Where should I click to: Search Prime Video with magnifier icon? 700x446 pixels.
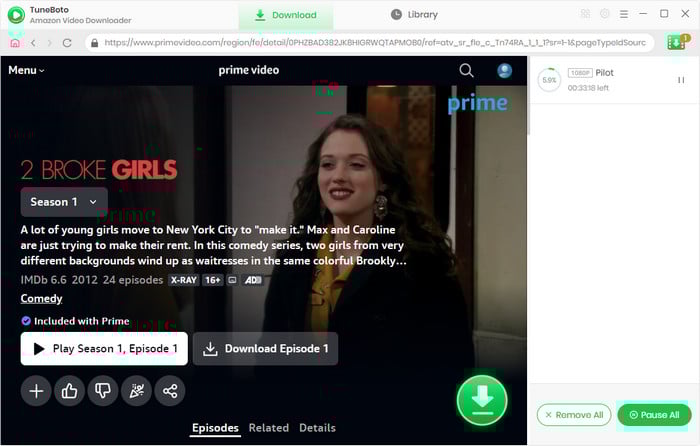(466, 70)
